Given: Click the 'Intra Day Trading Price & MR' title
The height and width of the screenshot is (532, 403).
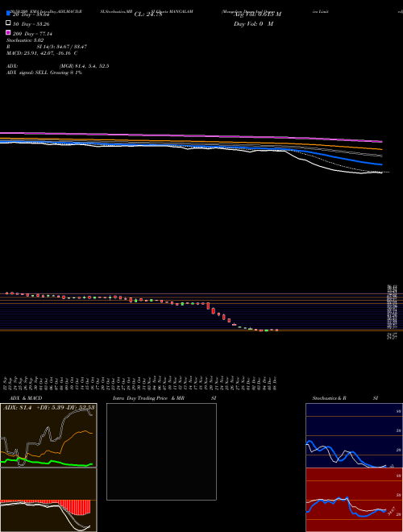Looking at the screenshot, I should [x=148, y=398].
